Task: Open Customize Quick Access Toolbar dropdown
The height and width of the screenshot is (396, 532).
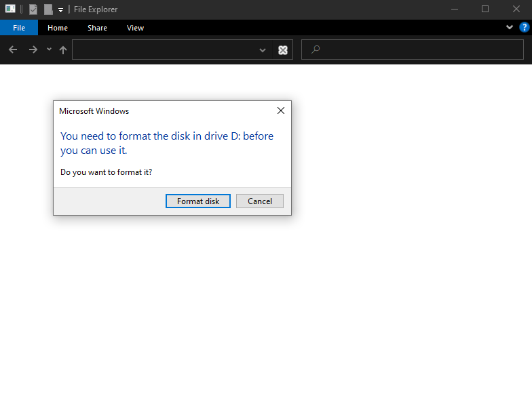Action: 61,9
